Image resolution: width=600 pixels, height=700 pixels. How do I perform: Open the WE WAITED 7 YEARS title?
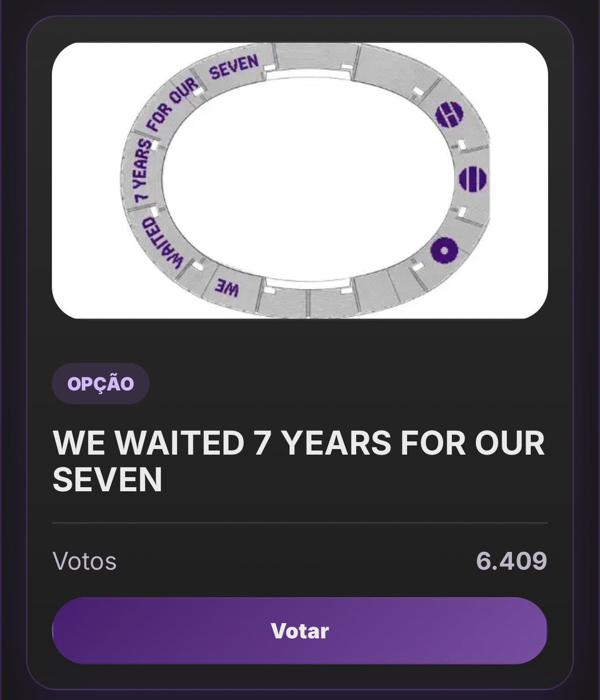pos(299,461)
